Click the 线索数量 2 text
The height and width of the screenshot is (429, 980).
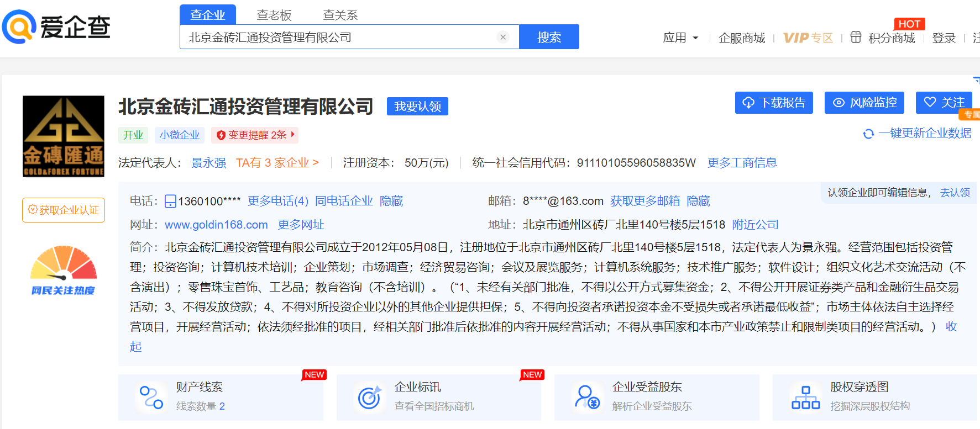201,406
